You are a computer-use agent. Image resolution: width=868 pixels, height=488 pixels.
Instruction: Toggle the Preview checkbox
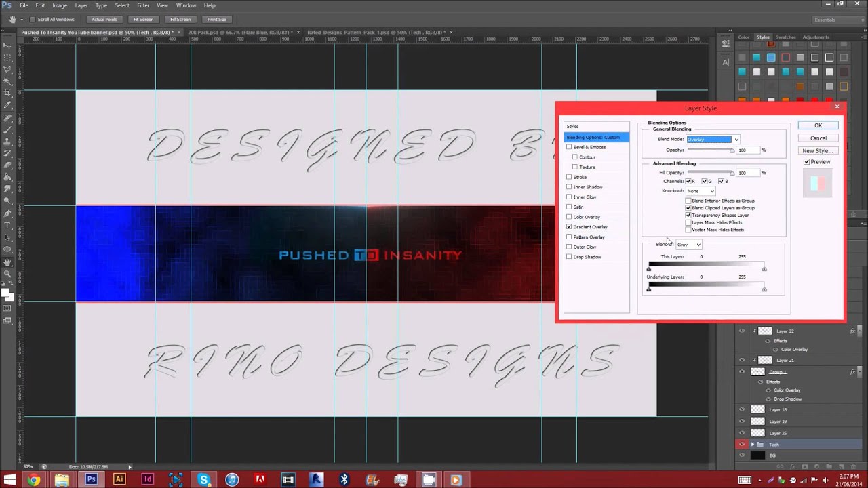[x=806, y=162]
